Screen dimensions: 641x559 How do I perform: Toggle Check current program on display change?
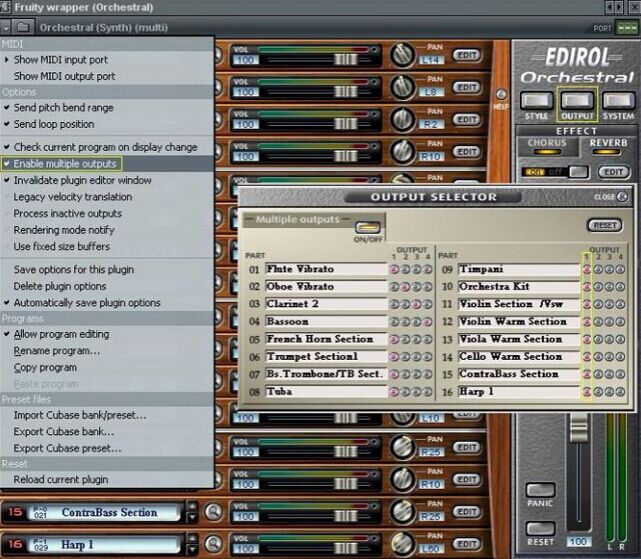(107, 147)
